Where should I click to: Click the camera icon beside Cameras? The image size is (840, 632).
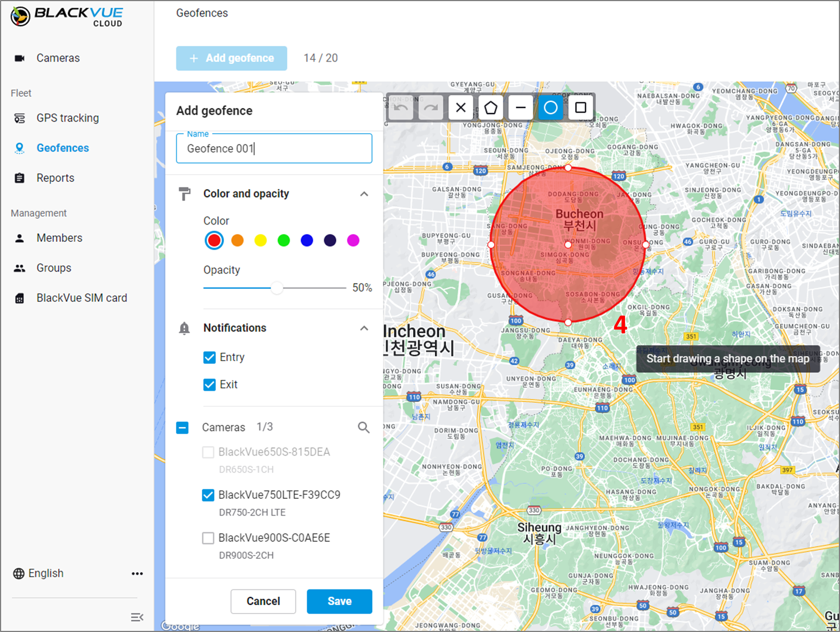tap(20, 58)
